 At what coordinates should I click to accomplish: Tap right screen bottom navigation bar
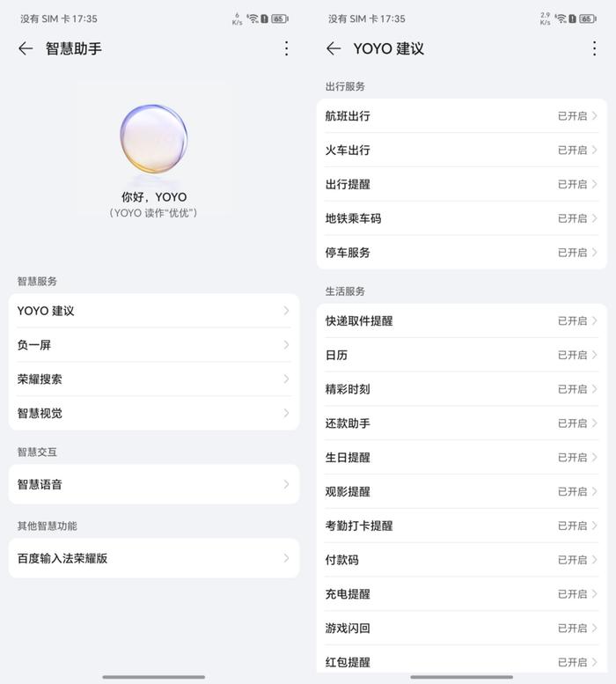[462, 677]
